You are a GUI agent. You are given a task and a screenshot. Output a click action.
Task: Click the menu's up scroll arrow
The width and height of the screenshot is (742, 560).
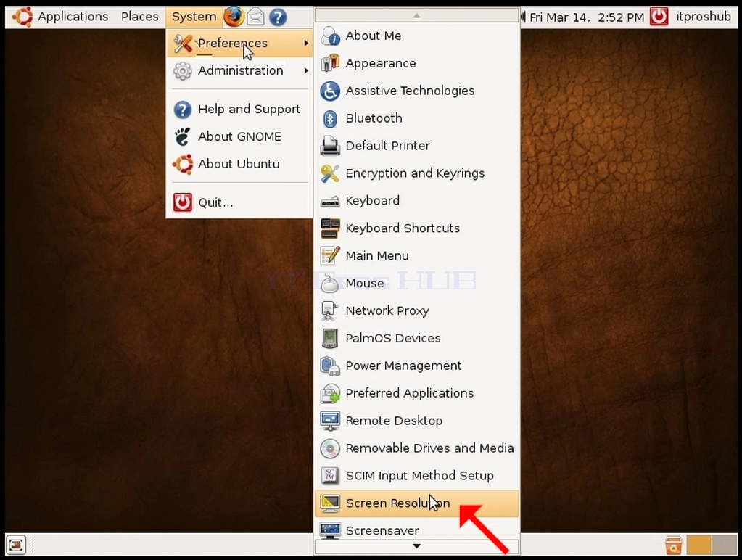click(416, 16)
